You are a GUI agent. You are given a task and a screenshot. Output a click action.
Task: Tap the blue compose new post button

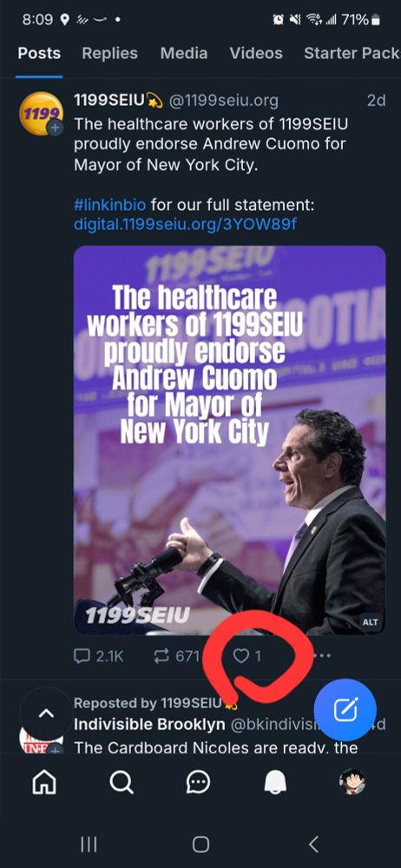[x=345, y=710]
